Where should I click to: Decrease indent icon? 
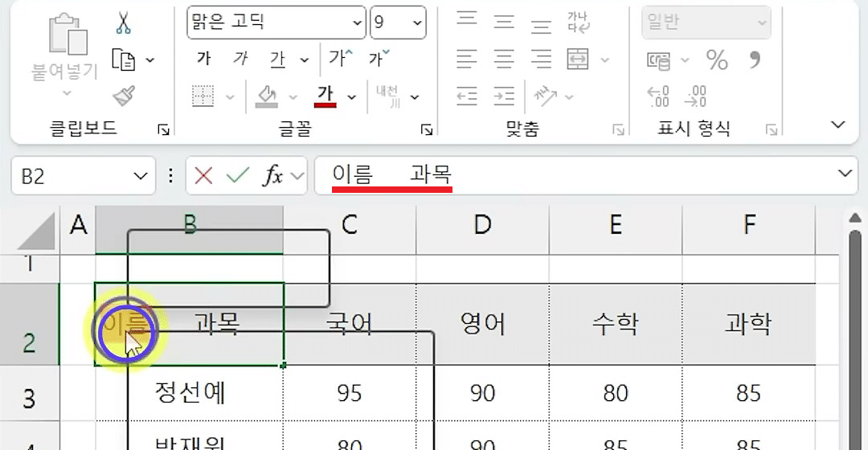point(467,96)
